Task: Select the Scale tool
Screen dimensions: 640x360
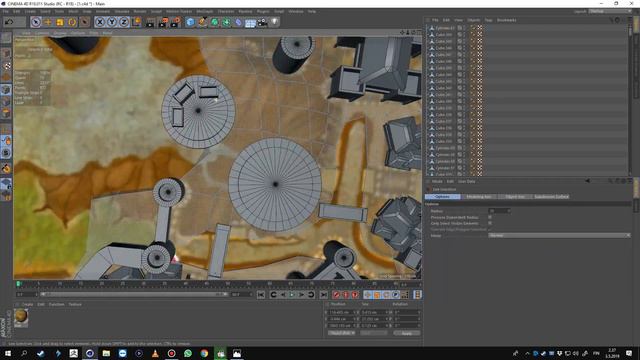Action: (60, 22)
